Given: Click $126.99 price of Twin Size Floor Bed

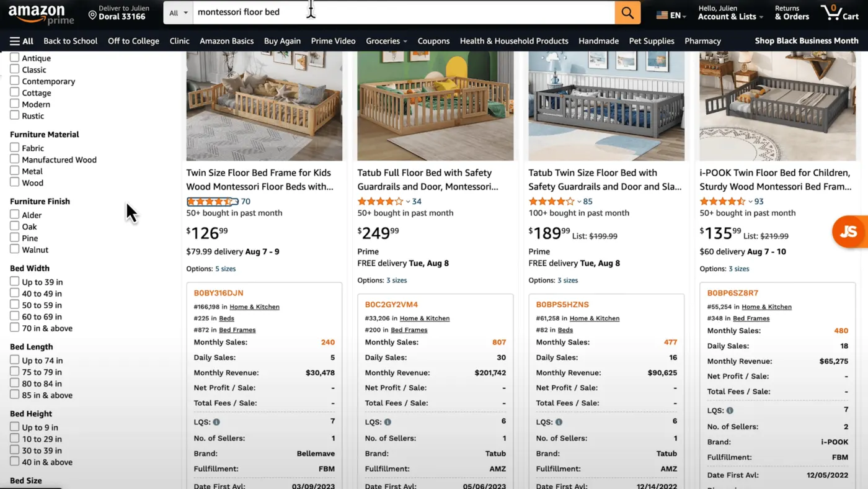Looking at the screenshot, I should click(207, 233).
